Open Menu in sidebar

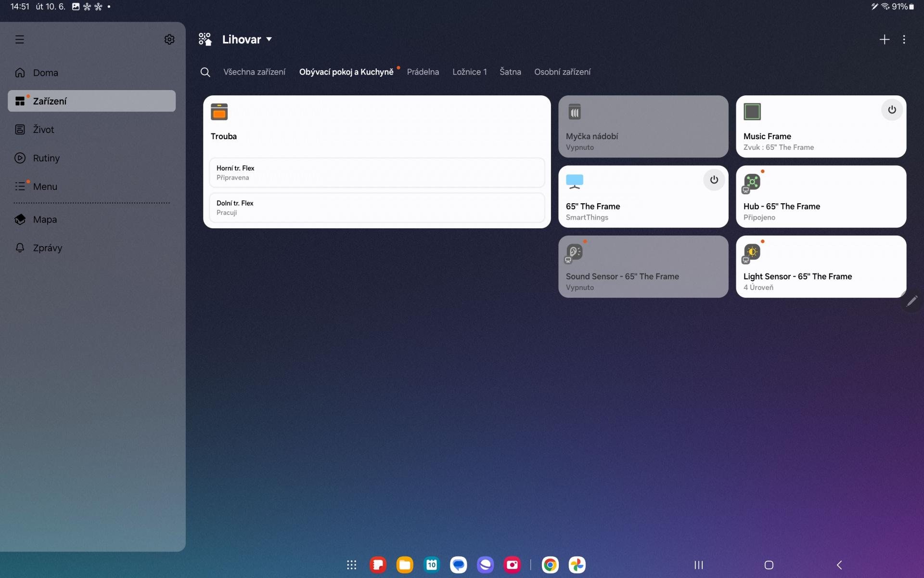pos(91,186)
